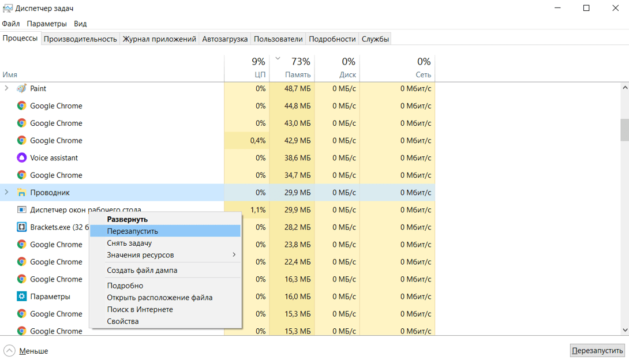This screenshot has width=629, height=364.
Task: Click the Voice assistant process icon
Action: tap(21, 157)
